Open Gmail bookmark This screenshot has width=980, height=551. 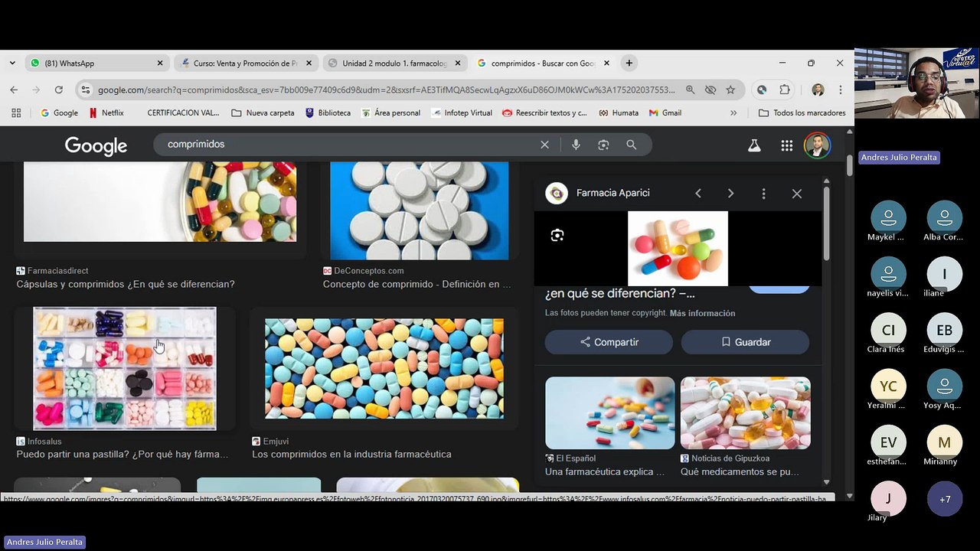665,112
